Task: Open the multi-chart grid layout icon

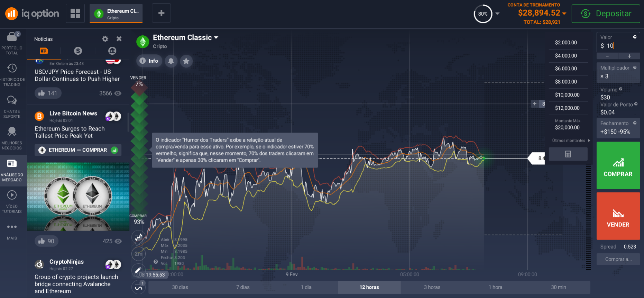Action: click(75, 13)
